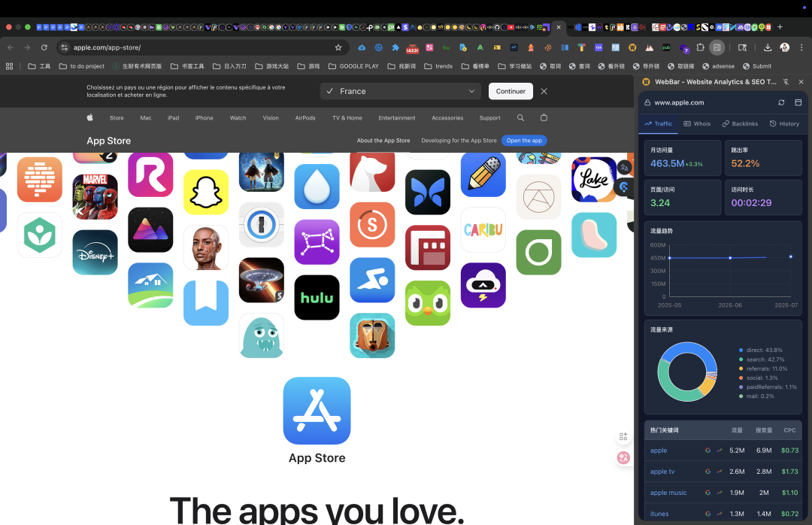Click the purple constellation app icon
This screenshot has width=812, height=525.
click(x=317, y=242)
